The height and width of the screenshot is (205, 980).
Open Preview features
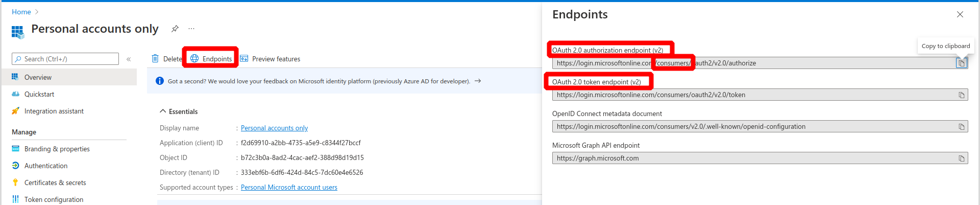pos(270,59)
